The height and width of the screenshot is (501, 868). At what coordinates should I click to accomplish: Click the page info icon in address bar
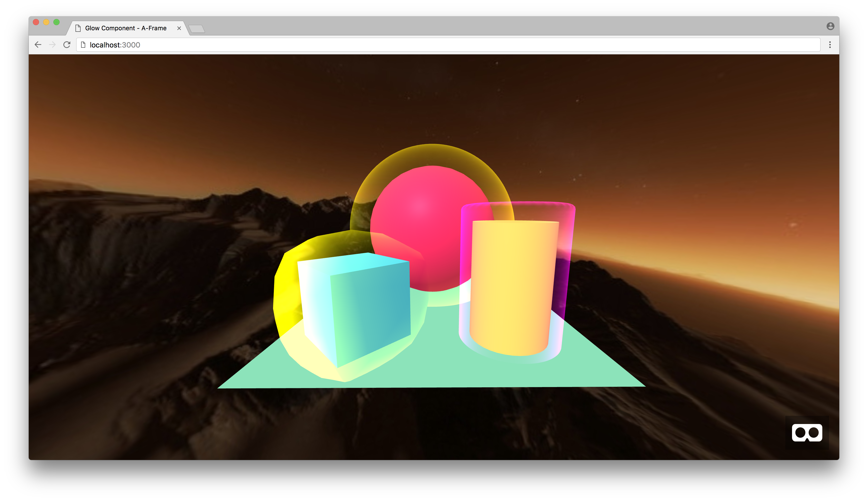(83, 45)
